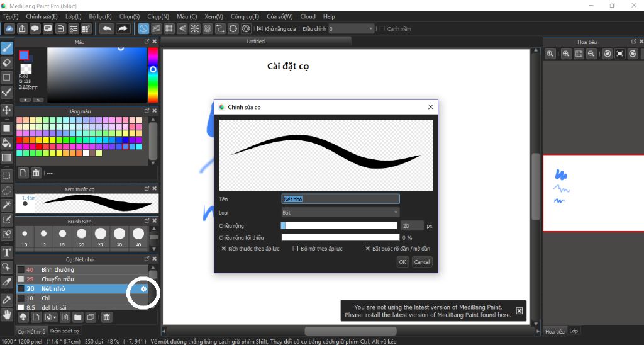Open the Tệp(F) menu

tap(10, 16)
